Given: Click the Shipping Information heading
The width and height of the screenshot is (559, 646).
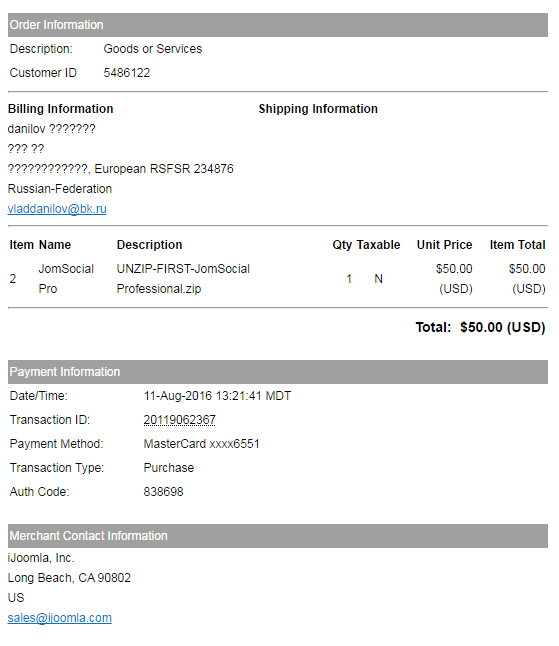Looking at the screenshot, I should click(x=318, y=109).
